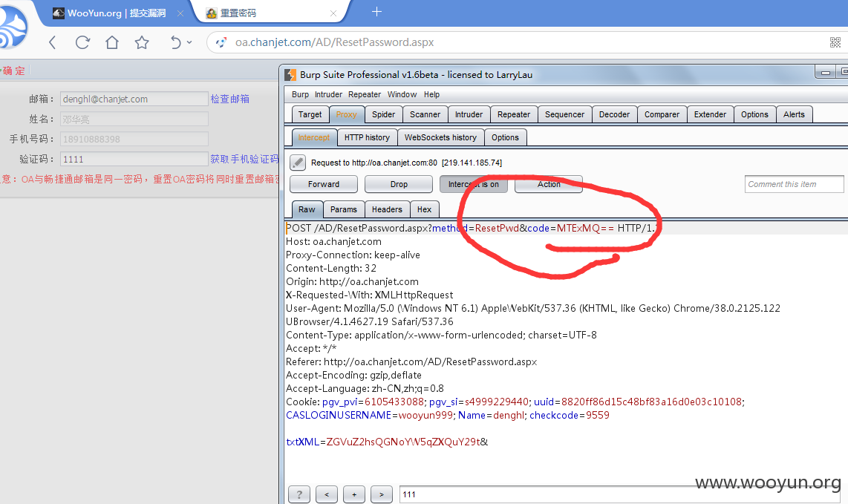Open the Action button menu
848x504 pixels.
[x=549, y=184]
